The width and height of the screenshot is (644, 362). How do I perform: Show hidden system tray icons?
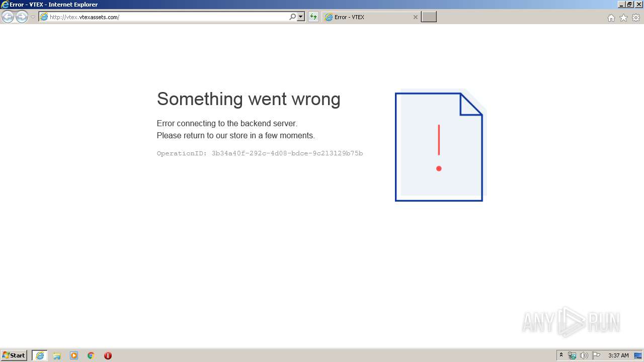click(x=561, y=355)
